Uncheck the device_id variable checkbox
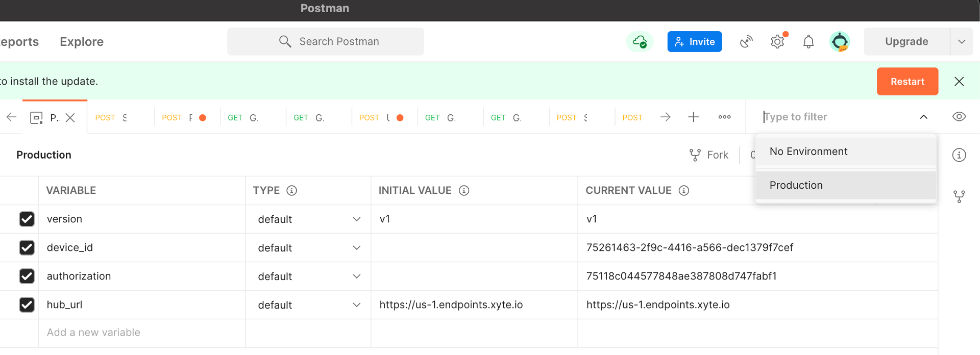Viewport: 980px width, 355px height. 27,247
